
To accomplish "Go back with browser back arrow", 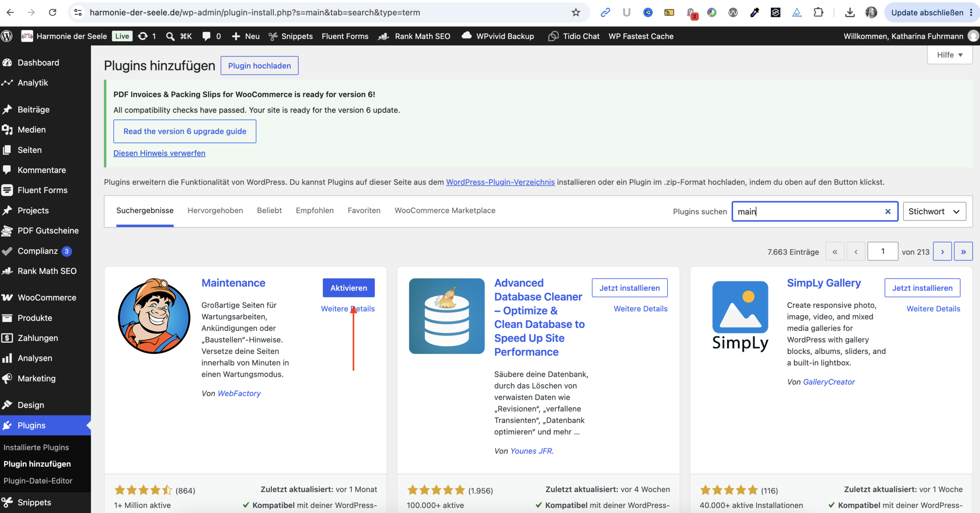I will pyautogui.click(x=10, y=13).
